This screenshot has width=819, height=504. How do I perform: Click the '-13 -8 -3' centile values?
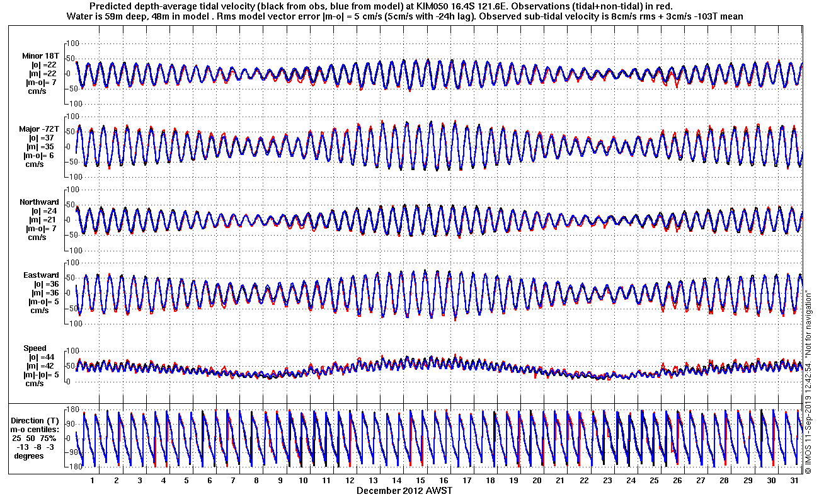(x=36, y=447)
